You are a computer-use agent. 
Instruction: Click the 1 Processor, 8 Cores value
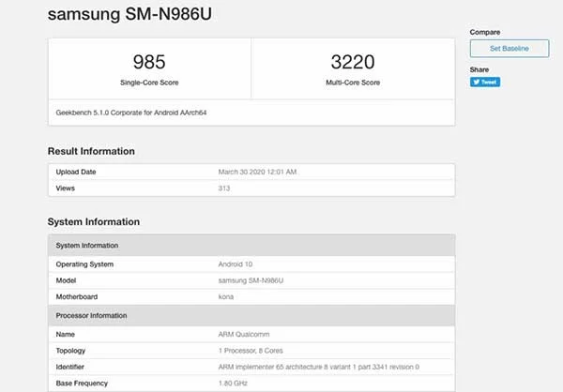click(x=251, y=351)
